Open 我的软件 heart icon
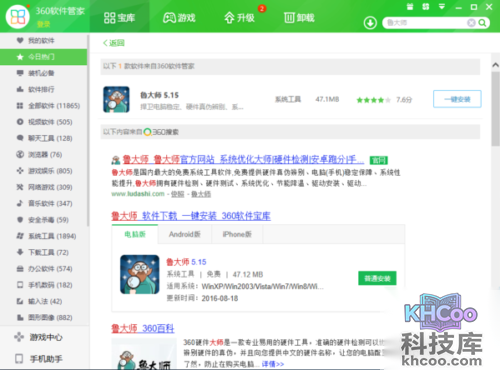The height and width of the screenshot is (370, 500). pos(20,40)
